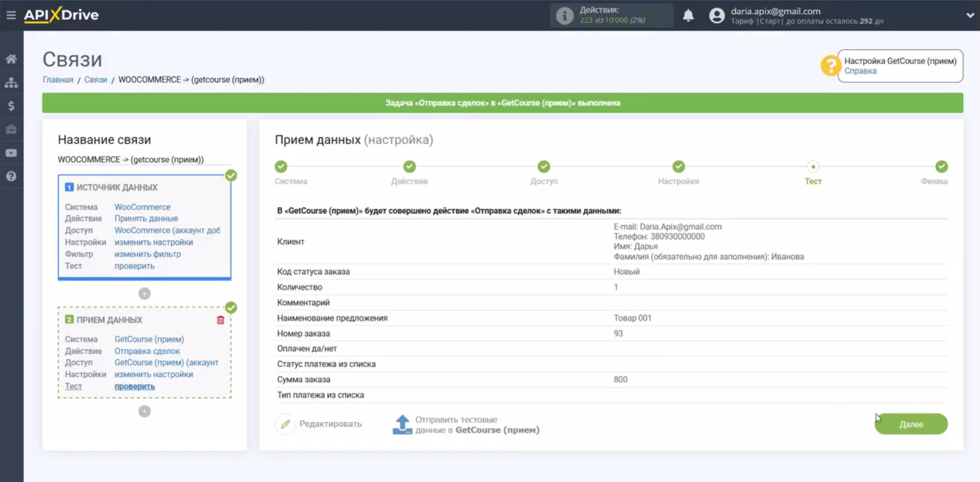Select the Новый status value

[626, 272]
